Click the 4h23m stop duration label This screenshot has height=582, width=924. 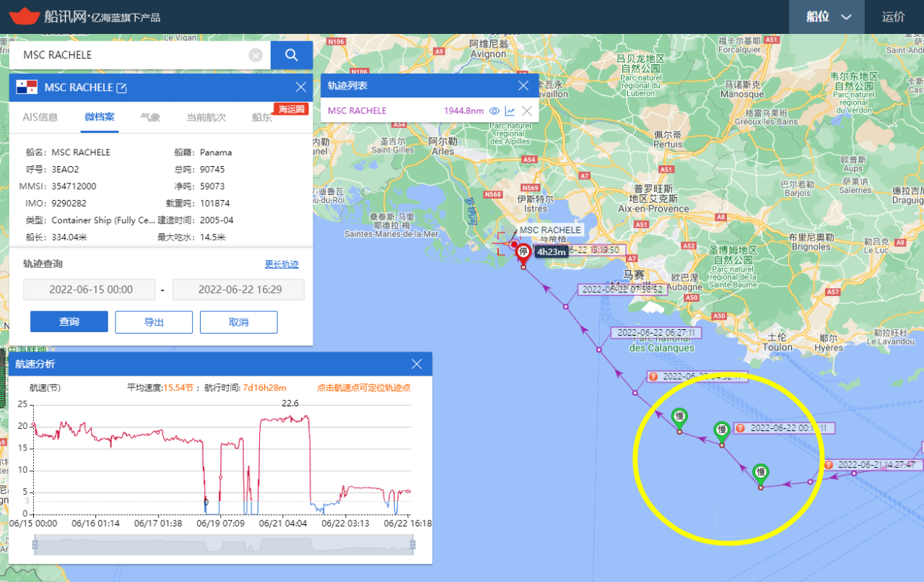550,252
